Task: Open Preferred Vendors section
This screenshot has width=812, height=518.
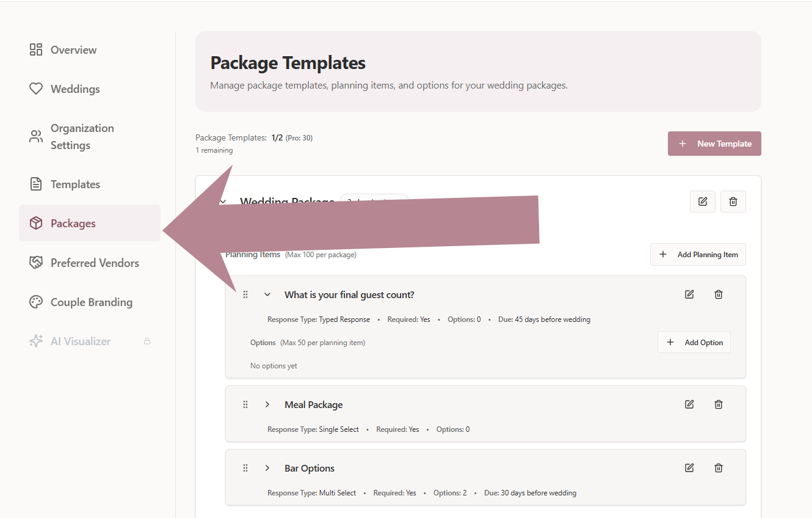Action: point(95,263)
